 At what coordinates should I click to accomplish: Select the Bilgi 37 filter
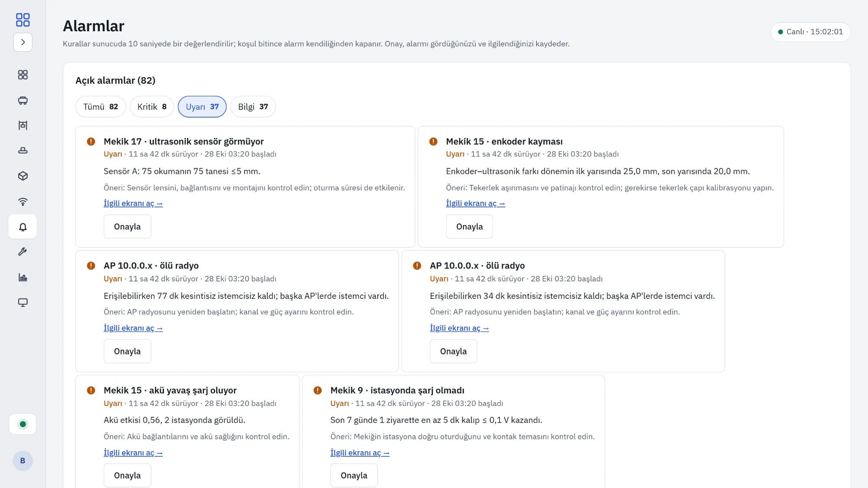point(253,107)
